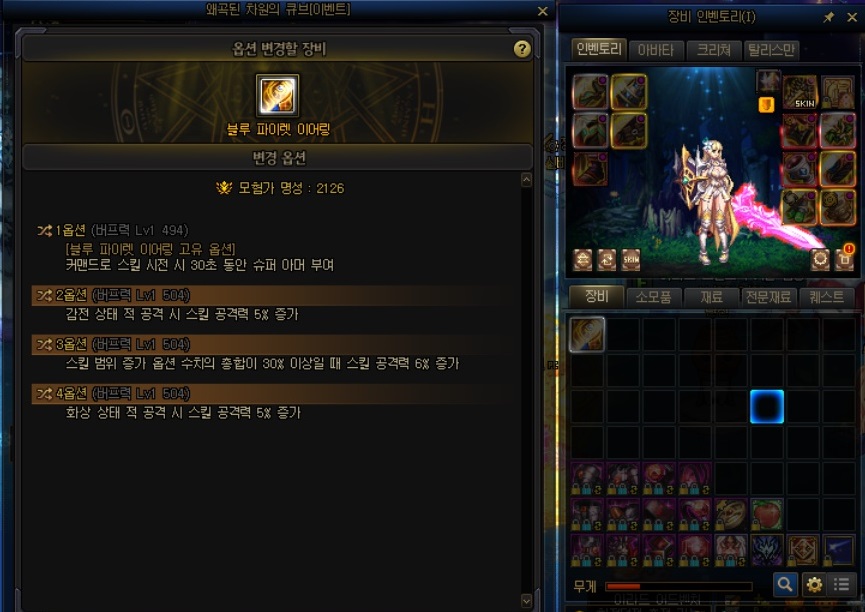The height and width of the screenshot is (612, 865).
Task: Click the yellow question mark help icon
Action: 522,49
